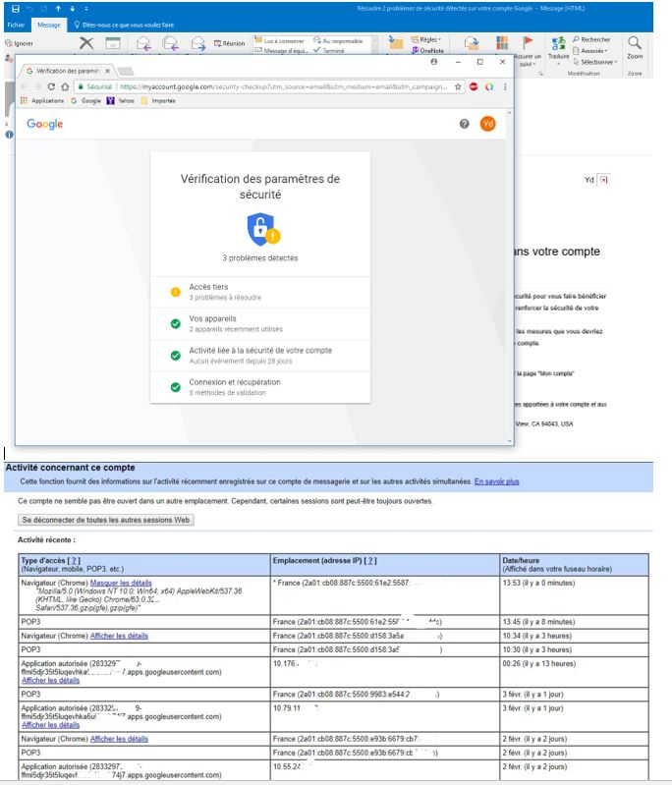
Task: Click the Chrome page vertical scrollbar
Action: pos(510,276)
